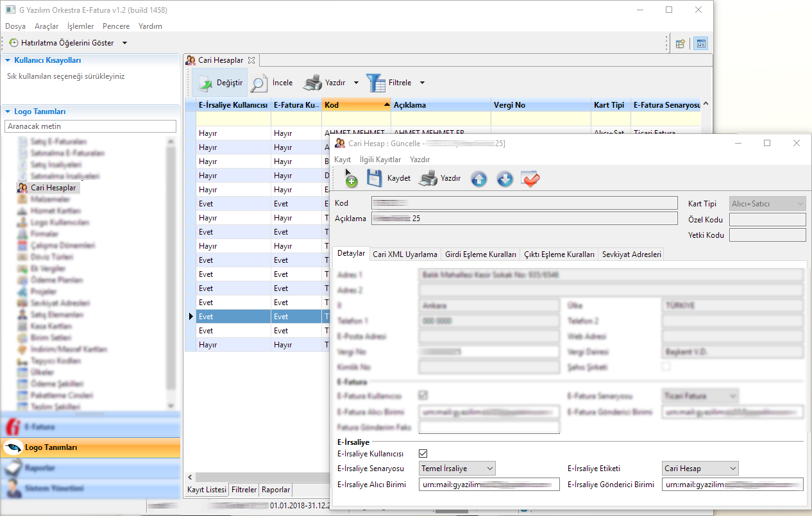The width and height of the screenshot is (812, 516).
Task: Expand the Hatırlatma Öğelerini Göster dropdown arrow
Action: [x=124, y=43]
